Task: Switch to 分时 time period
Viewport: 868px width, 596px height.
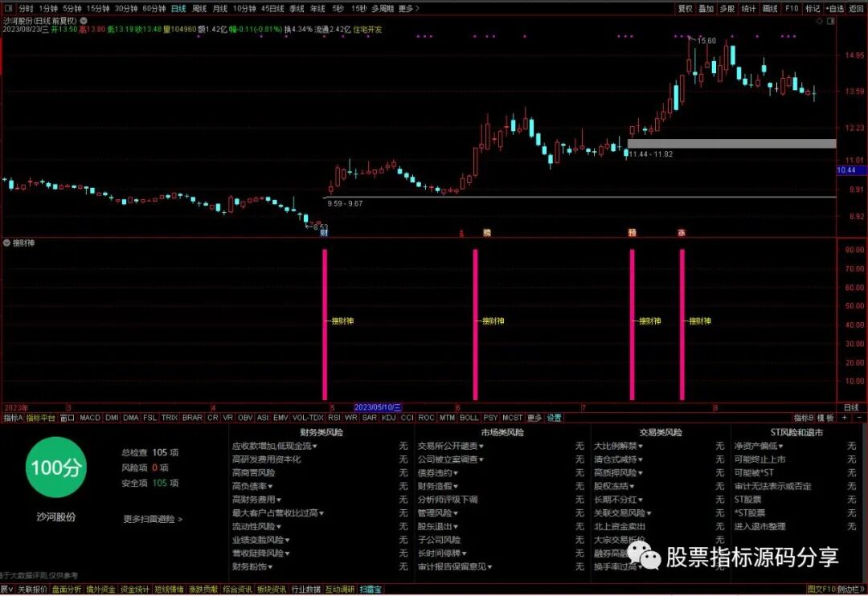Action: coord(26,8)
